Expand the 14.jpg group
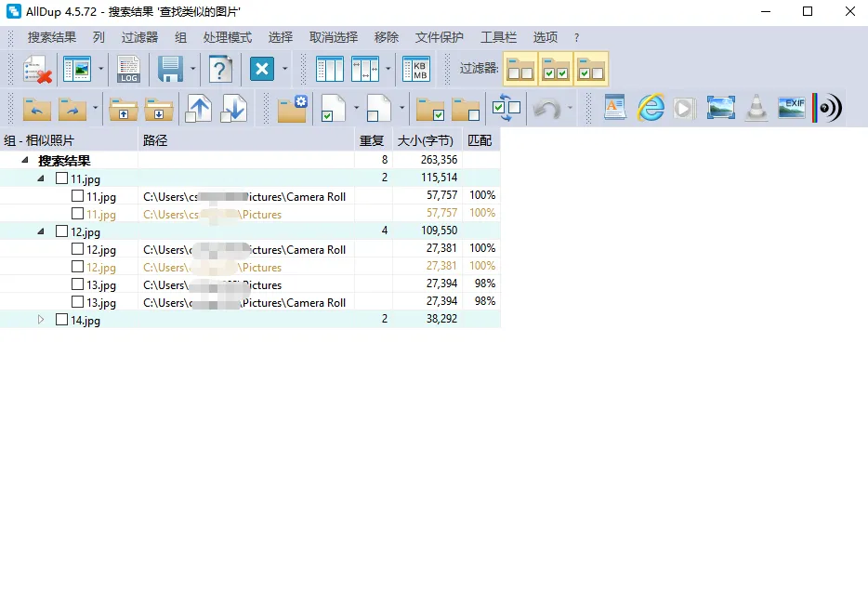 [x=40, y=320]
